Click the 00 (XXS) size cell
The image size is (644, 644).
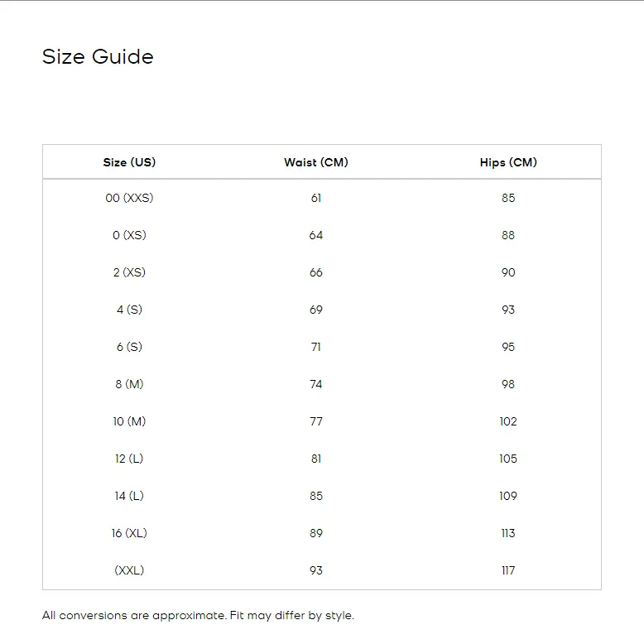129,198
